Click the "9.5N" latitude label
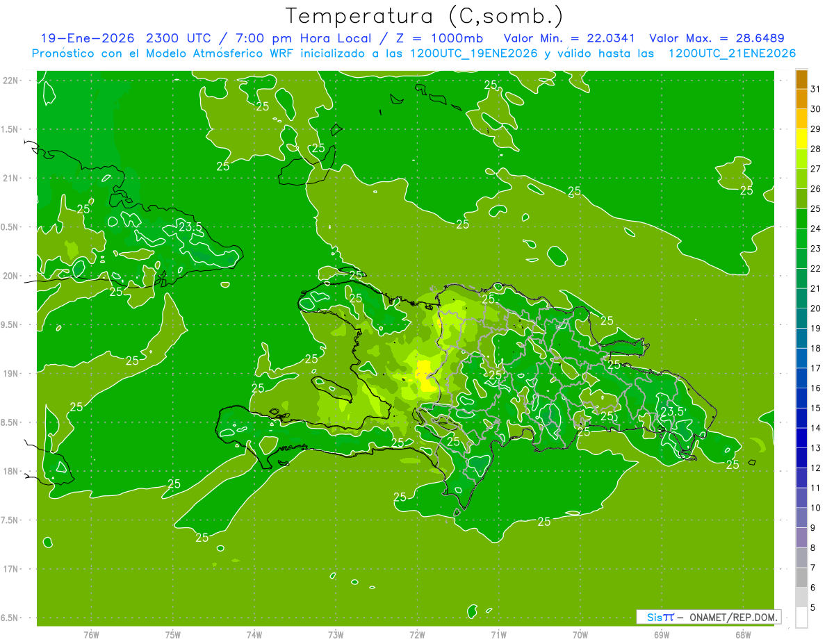 (x=10, y=325)
